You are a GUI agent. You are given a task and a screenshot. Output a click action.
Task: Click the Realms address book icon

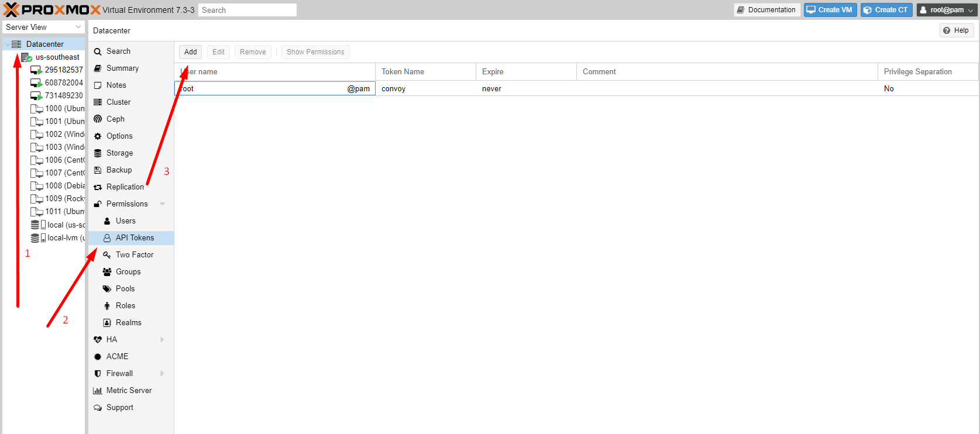point(107,323)
